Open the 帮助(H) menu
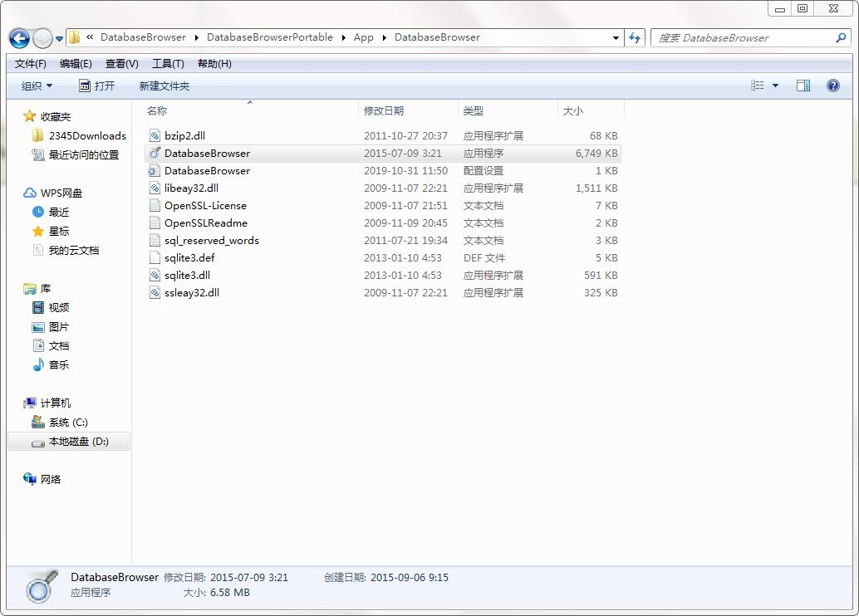 pyautogui.click(x=214, y=64)
